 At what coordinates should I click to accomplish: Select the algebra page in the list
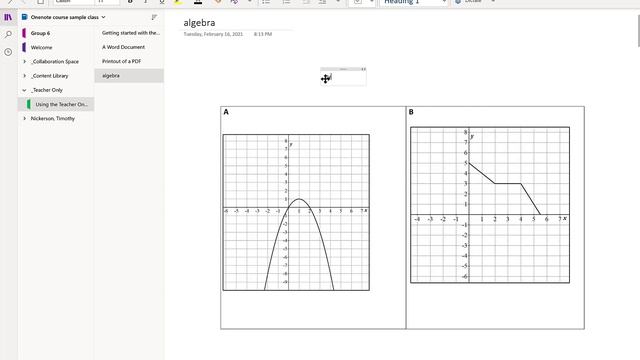coord(129,76)
